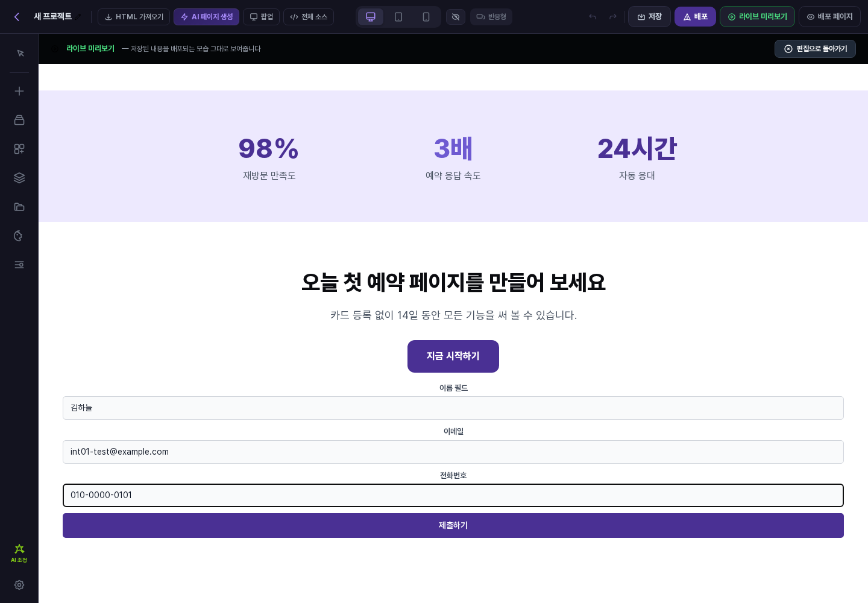Focus the 이름 필드 name input
This screenshot has height=603, width=868.
coord(453,408)
